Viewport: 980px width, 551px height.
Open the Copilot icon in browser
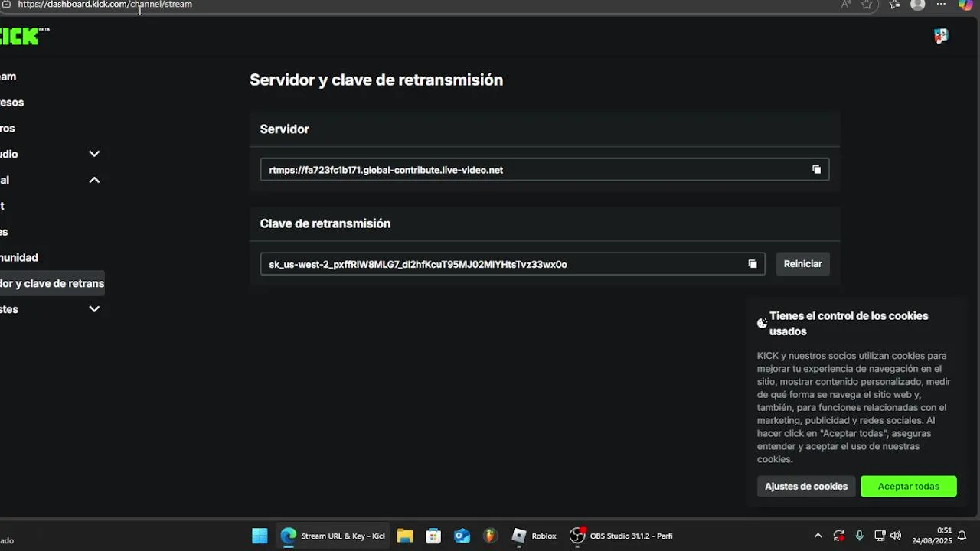(x=965, y=5)
